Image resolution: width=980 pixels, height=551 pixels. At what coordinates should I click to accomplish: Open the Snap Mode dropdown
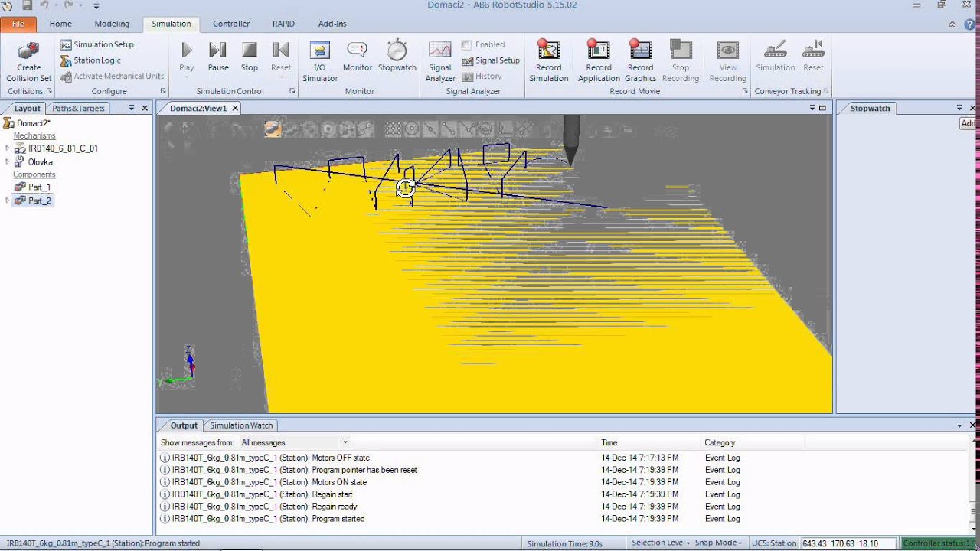718,543
